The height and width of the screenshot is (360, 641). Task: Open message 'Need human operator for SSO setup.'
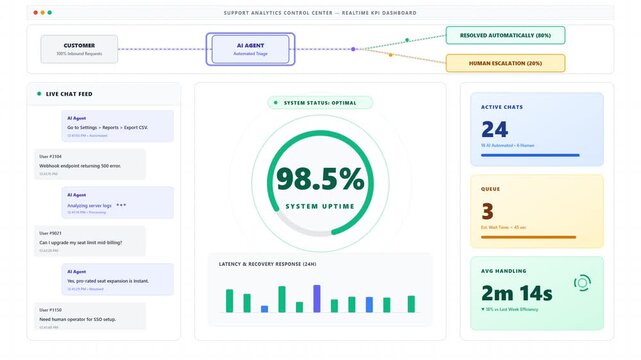90,316
